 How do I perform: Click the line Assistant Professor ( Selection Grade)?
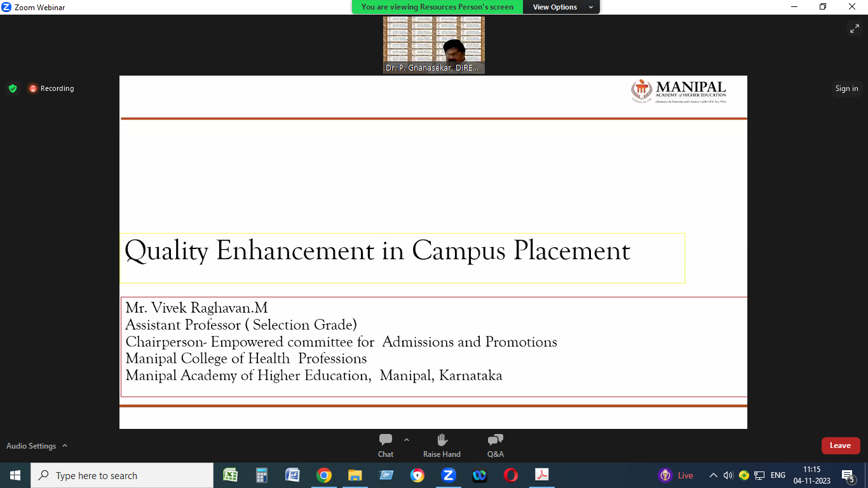coord(241,325)
